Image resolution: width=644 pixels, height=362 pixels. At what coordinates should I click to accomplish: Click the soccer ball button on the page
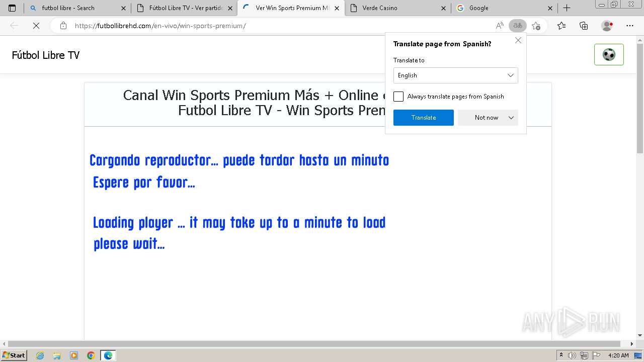click(x=609, y=55)
